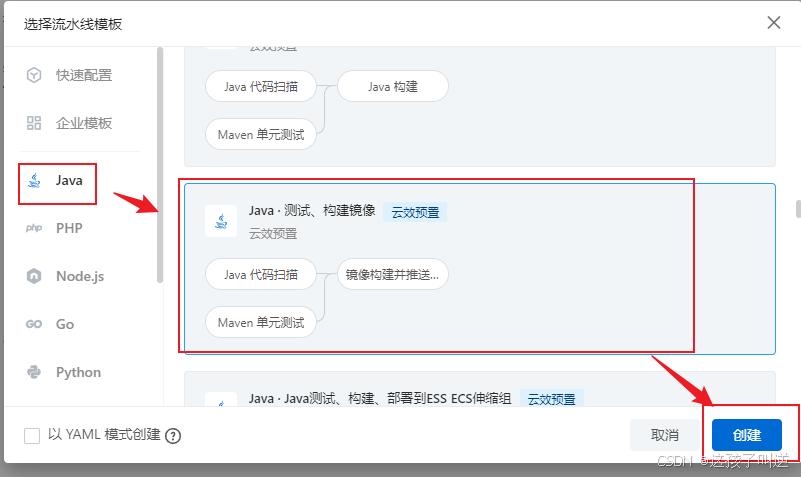Enable 以 YAML 模式创建 checkbox
The image size is (801, 477).
[32, 436]
